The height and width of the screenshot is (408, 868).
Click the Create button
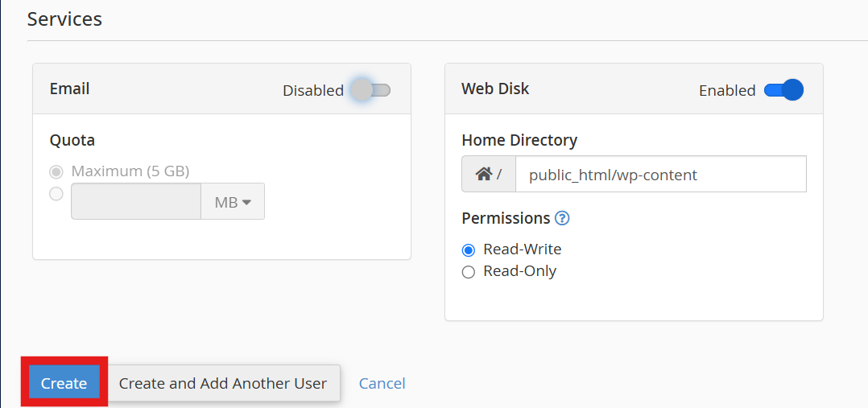pos(64,383)
